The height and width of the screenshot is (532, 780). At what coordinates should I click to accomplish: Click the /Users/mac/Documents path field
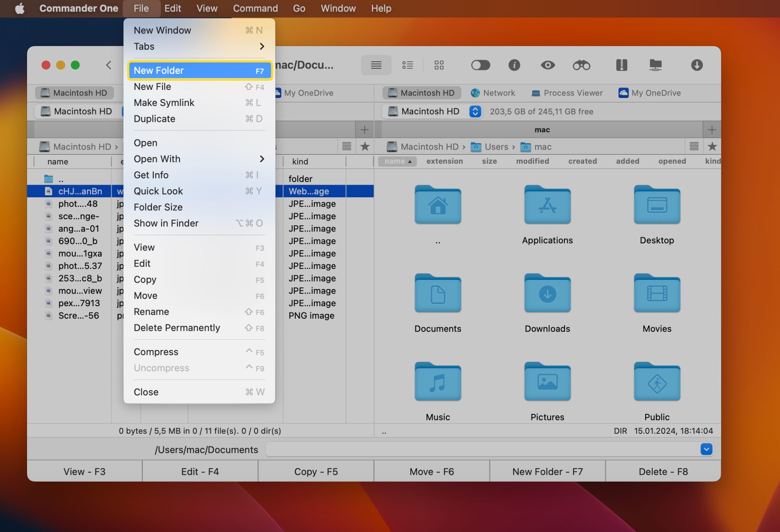click(x=206, y=449)
